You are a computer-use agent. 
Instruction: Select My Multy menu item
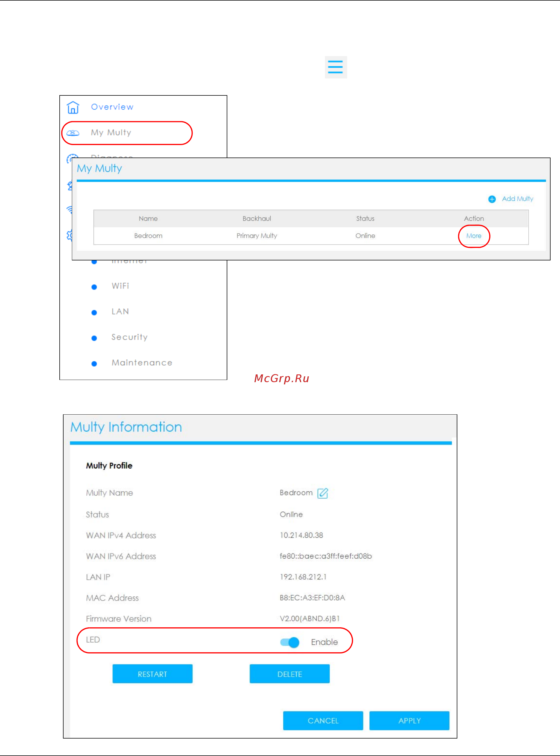[x=111, y=133]
